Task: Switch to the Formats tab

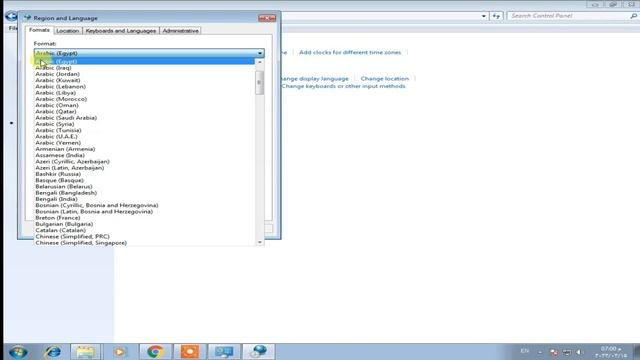Action: tap(39, 30)
